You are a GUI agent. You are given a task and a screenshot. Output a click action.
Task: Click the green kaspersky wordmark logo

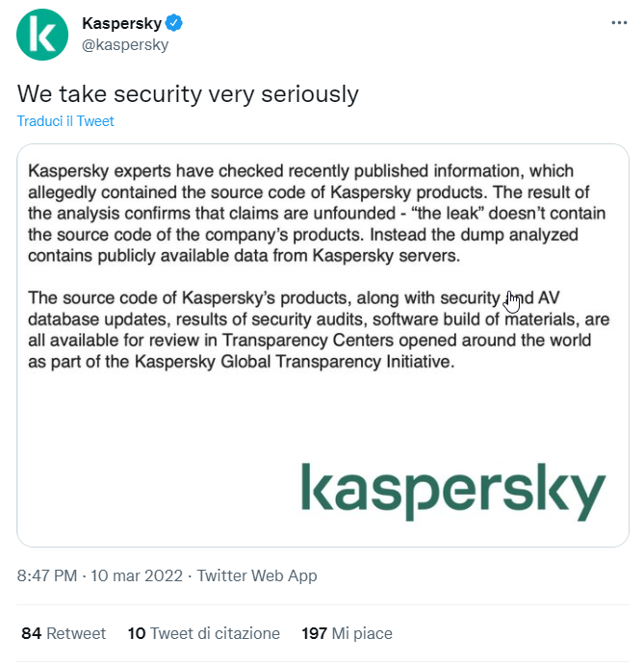pyautogui.click(x=451, y=490)
